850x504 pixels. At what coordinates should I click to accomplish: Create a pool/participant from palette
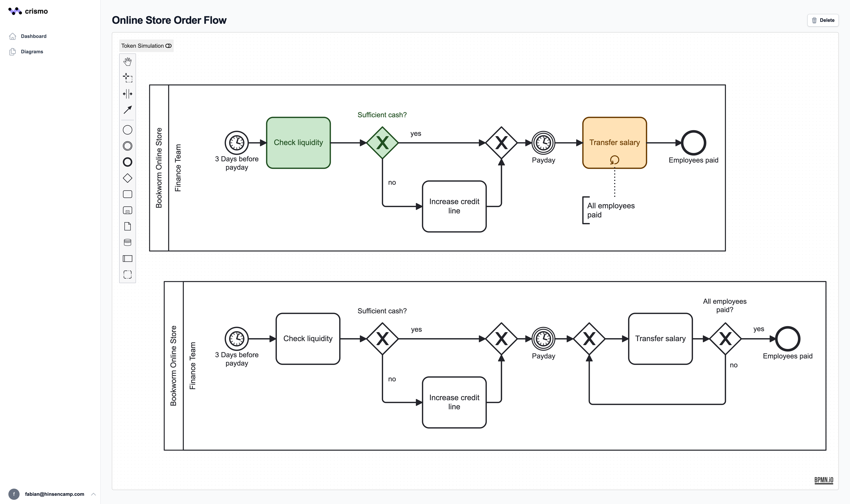[x=127, y=258]
